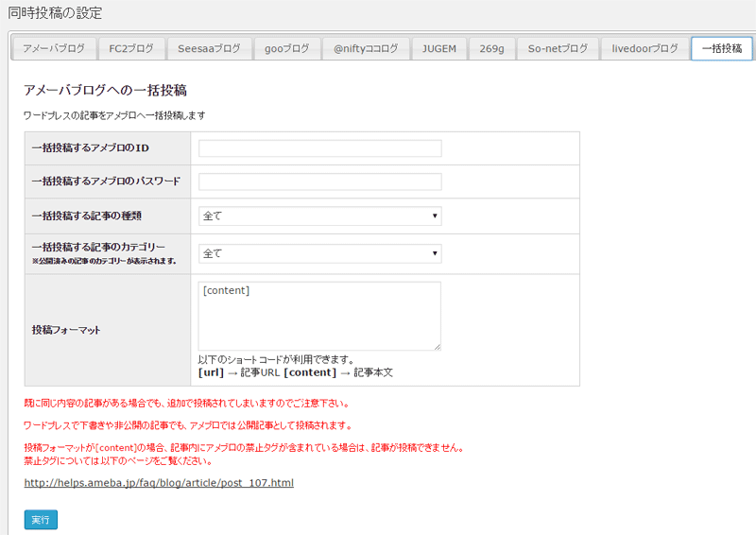This screenshot has height=535, width=756.
Task: Select the livedoorブログ tab
Action: [644, 48]
